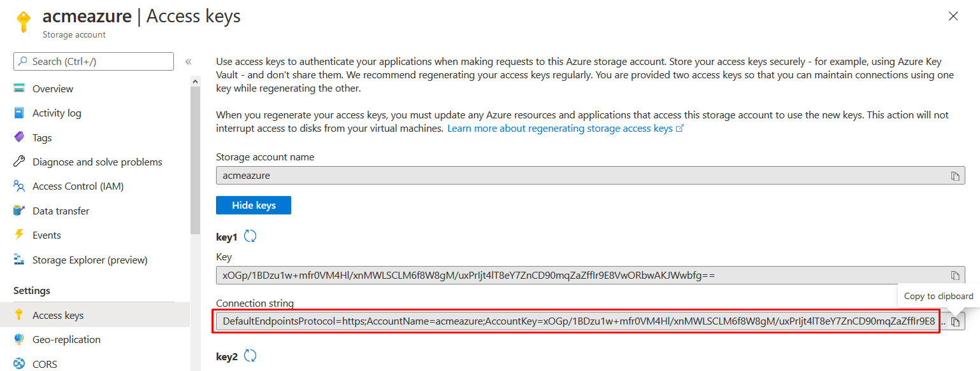
Task: Regenerate key2 using the rotate icon
Action: coord(250,356)
